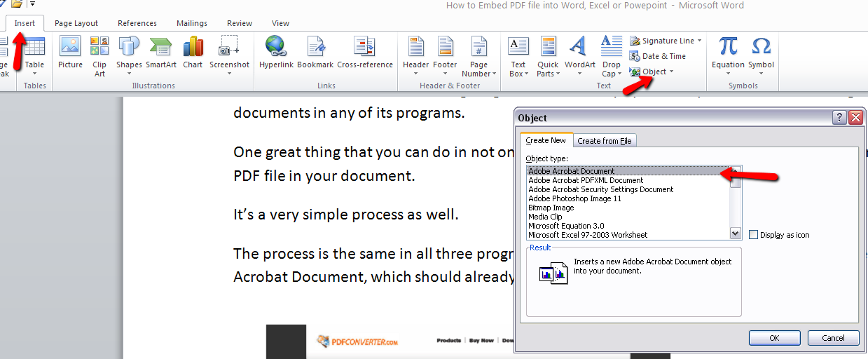Insert a Signature Line
Screen dimensions: 868x359
[661, 41]
